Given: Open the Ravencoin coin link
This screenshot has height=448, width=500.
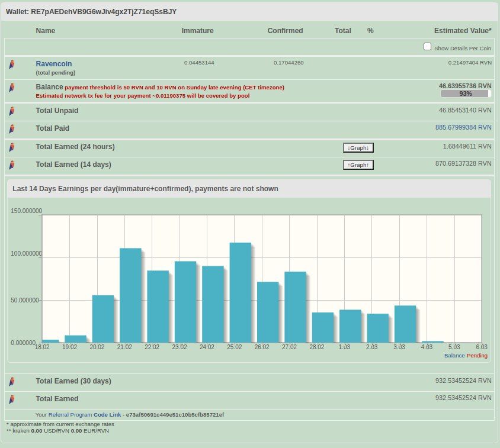Looking at the screenshot, I should 54,63.
